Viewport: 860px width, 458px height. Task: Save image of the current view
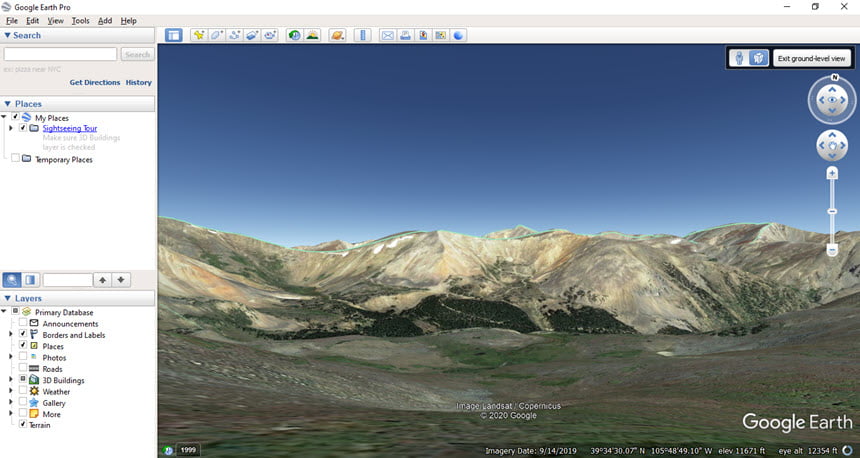point(423,36)
